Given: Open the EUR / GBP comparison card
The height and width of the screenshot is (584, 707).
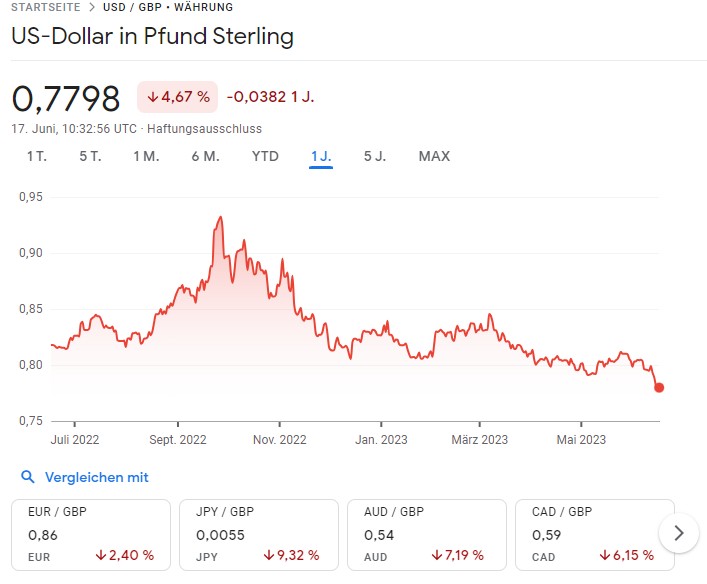Looking at the screenshot, I should click(91, 534).
